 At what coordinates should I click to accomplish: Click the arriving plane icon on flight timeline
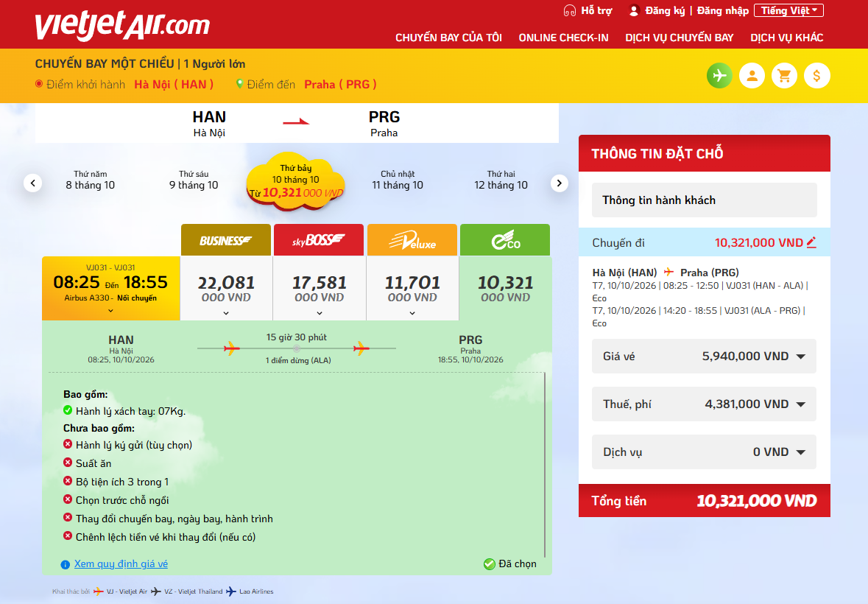pos(361,348)
